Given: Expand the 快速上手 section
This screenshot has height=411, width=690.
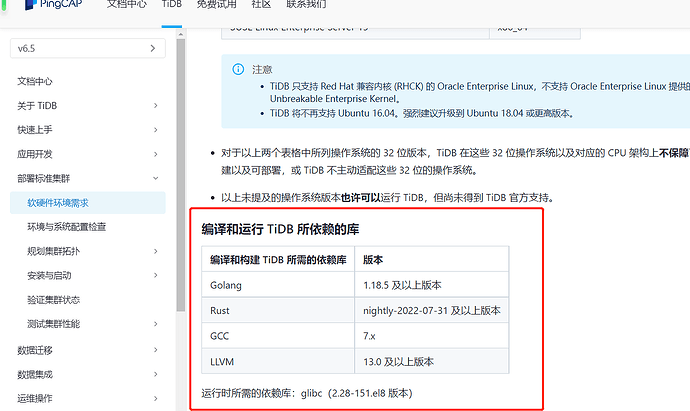Looking at the screenshot, I should pyautogui.click(x=155, y=130).
